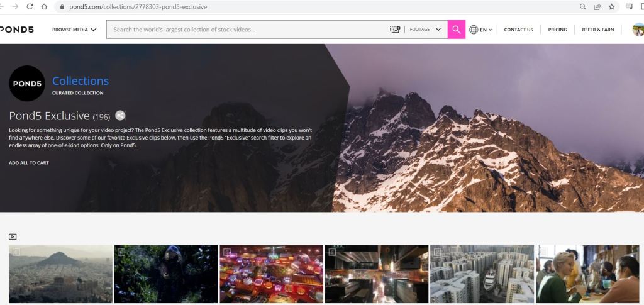Open the Footage media type dropdown
644x305 pixels.
(x=425, y=30)
